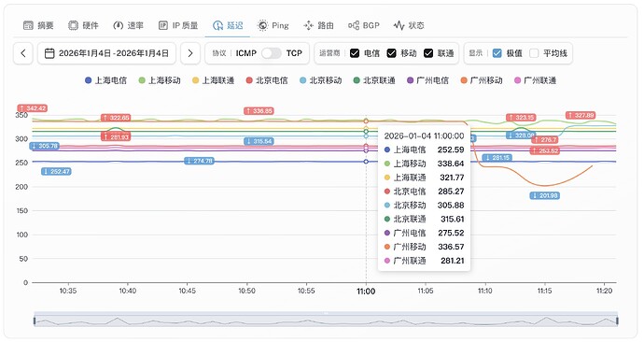Open the Ping tab
This screenshot has height=342, width=644.
(273, 25)
